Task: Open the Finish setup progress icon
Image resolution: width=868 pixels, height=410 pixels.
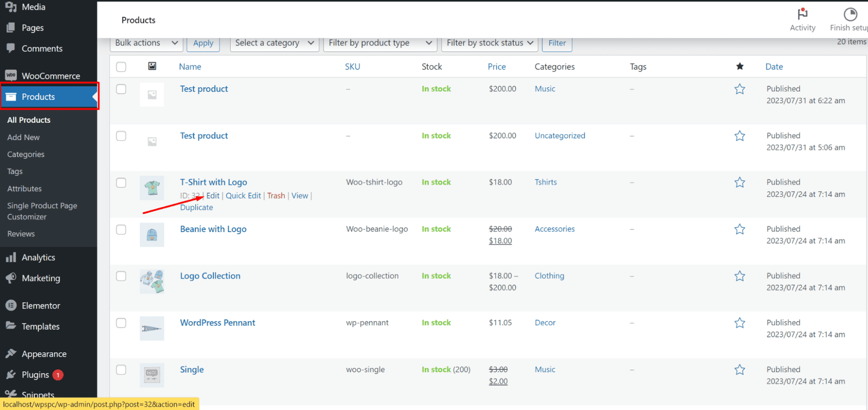Action: click(850, 14)
